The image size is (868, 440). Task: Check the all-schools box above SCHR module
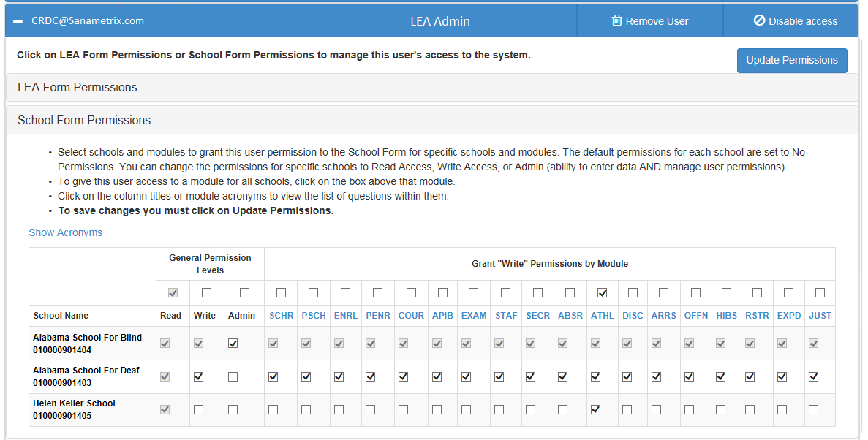point(281,293)
